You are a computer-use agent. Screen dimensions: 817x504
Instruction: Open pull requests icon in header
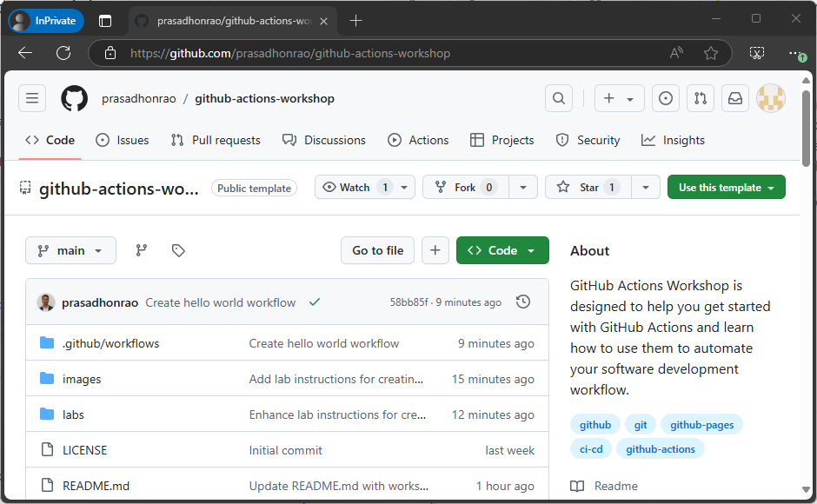click(x=701, y=98)
